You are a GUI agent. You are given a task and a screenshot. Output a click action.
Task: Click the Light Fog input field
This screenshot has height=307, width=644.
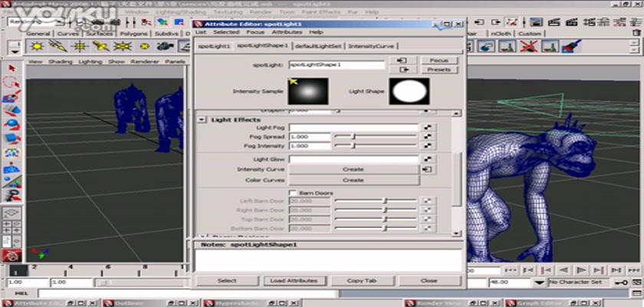(353, 127)
